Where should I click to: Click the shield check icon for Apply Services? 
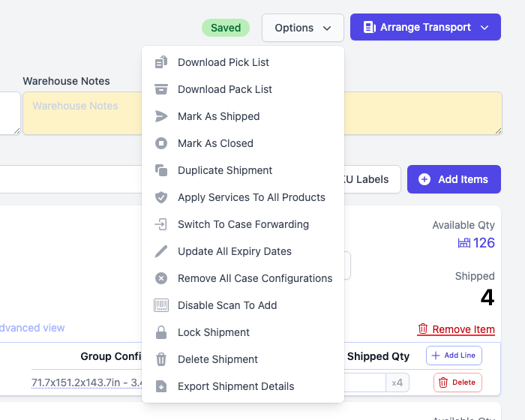(161, 197)
